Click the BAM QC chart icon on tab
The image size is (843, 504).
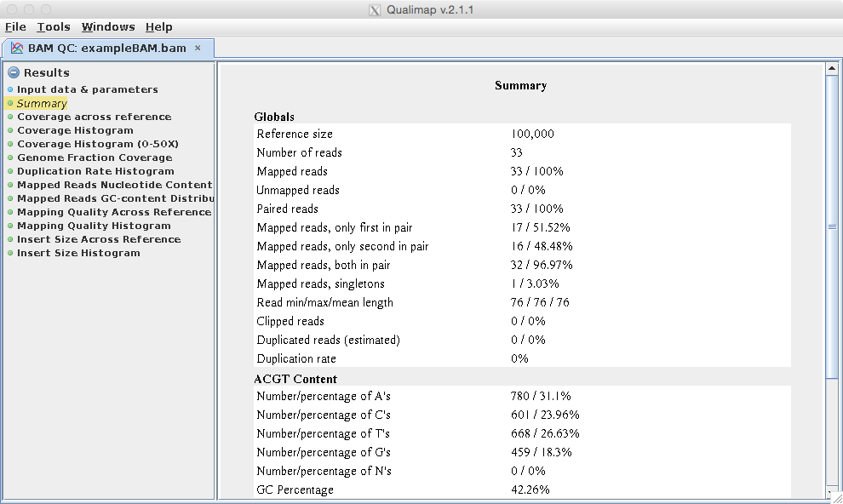[17, 49]
